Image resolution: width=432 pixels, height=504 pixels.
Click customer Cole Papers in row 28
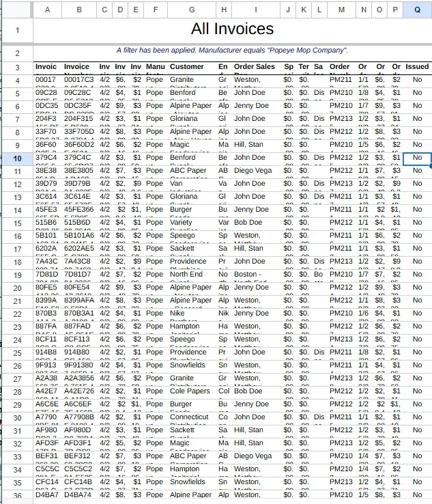coord(192,392)
